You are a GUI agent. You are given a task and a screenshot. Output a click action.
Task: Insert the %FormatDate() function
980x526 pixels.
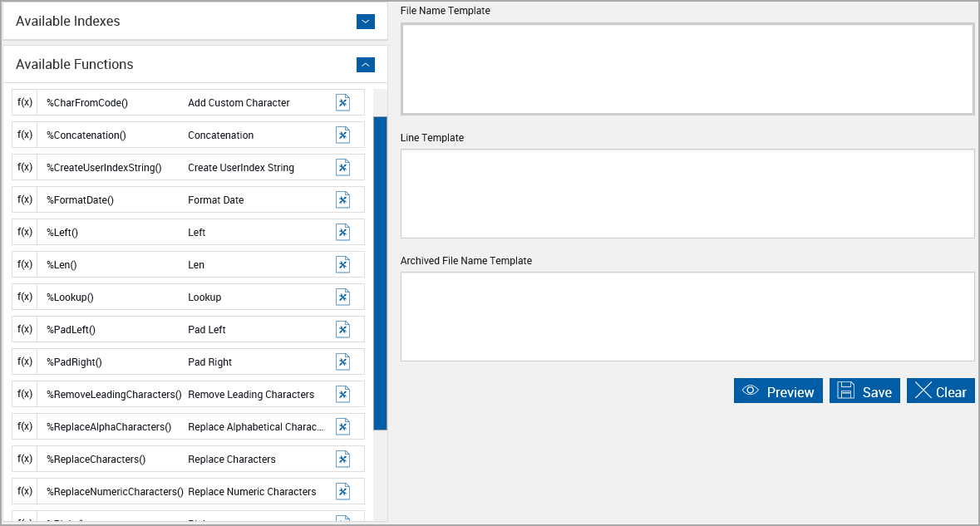tap(342, 199)
